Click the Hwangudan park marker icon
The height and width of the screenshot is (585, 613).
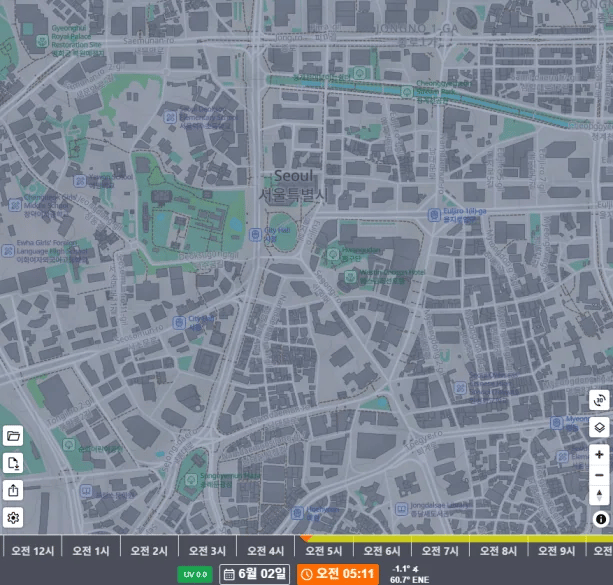tap(333, 255)
